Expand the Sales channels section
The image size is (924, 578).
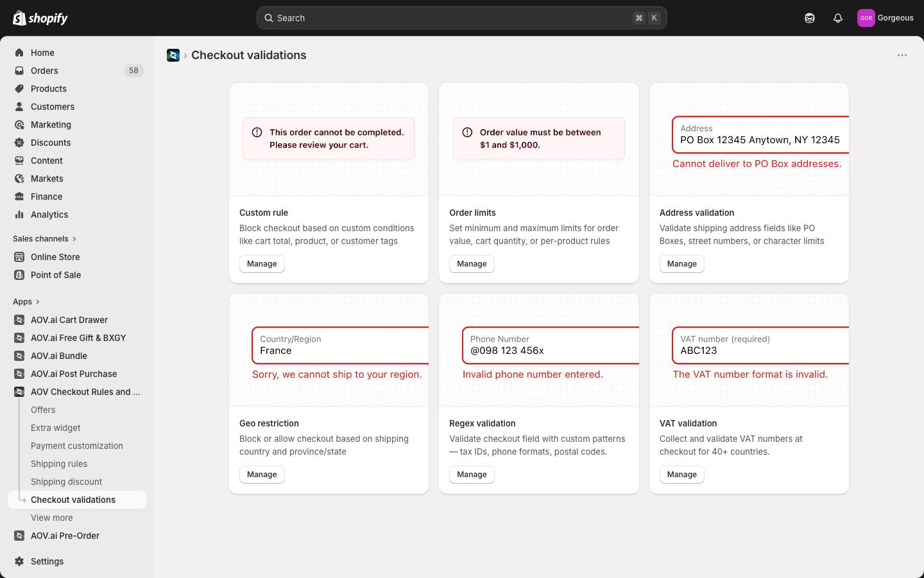[x=44, y=239]
